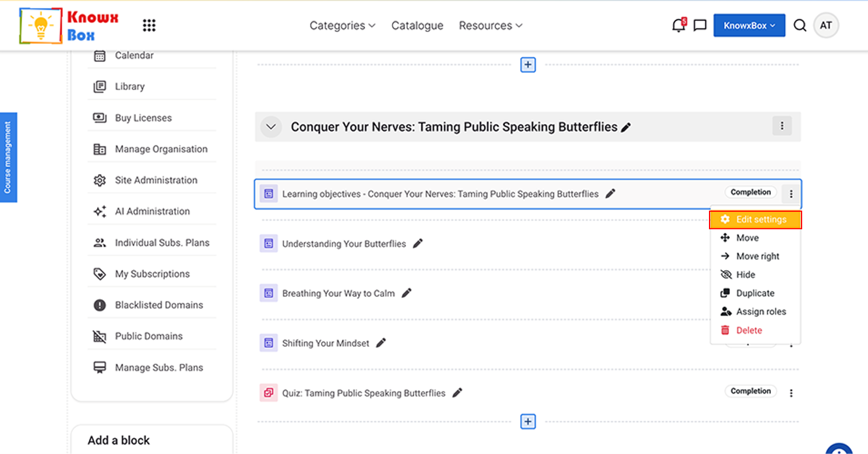Viewport: 868px width, 454px height.
Task: Click the Site Administration gear icon
Action: pos(100,180)
